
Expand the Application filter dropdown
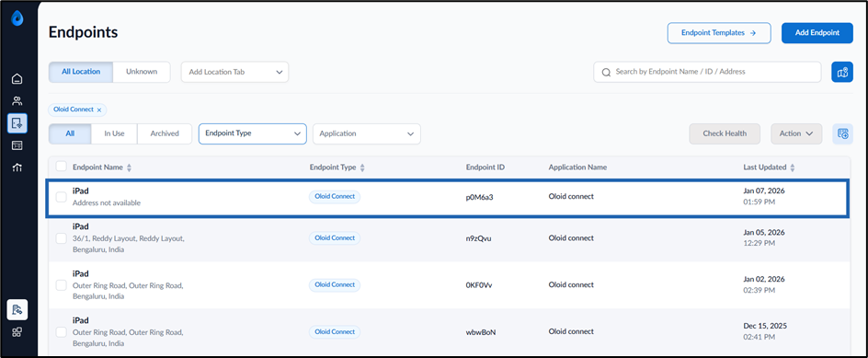tap(367, 133)
